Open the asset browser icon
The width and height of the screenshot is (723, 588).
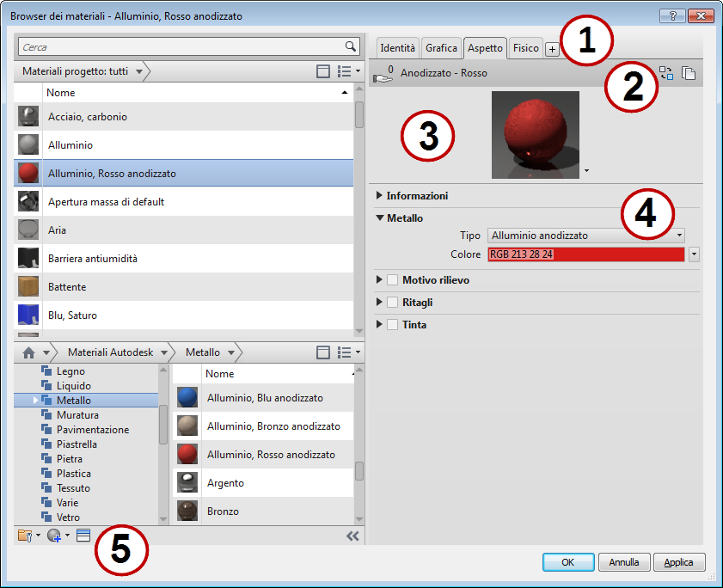[x=83, y=536]
